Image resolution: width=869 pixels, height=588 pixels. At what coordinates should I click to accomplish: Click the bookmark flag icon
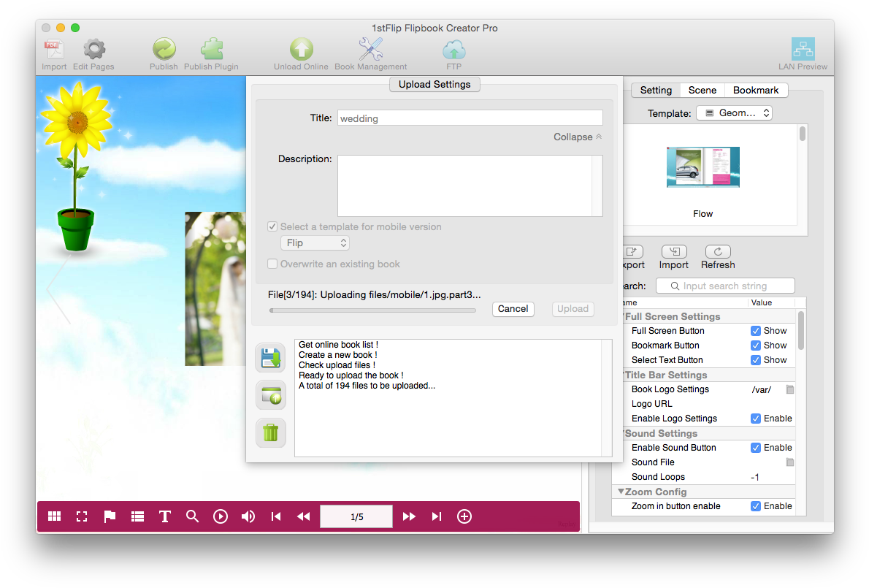pos(110,516)
